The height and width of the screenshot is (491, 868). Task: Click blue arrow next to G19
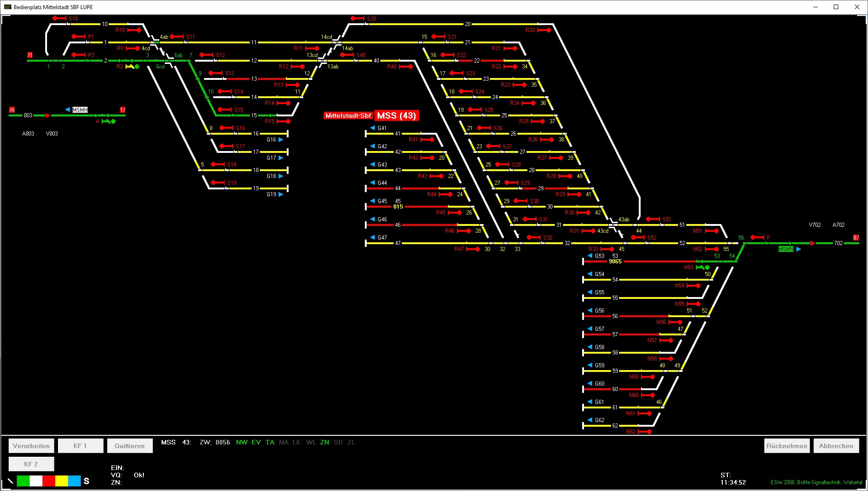tap(281, 194)
